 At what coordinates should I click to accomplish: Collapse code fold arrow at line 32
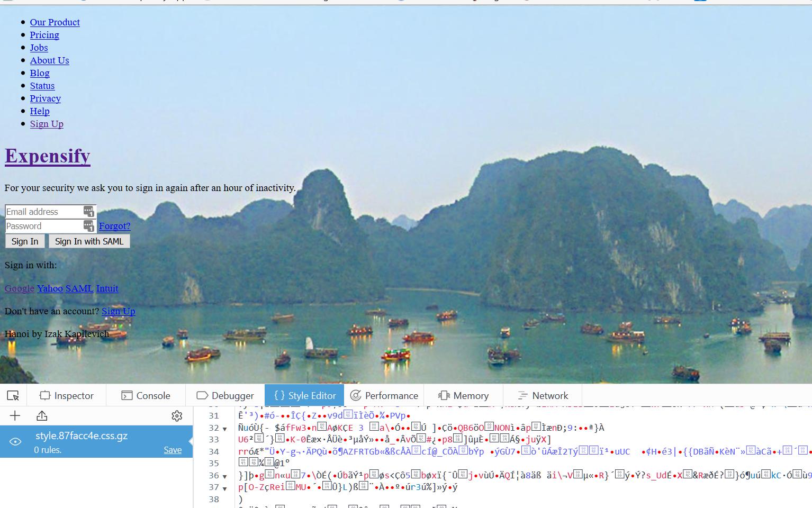click(224, 429)
